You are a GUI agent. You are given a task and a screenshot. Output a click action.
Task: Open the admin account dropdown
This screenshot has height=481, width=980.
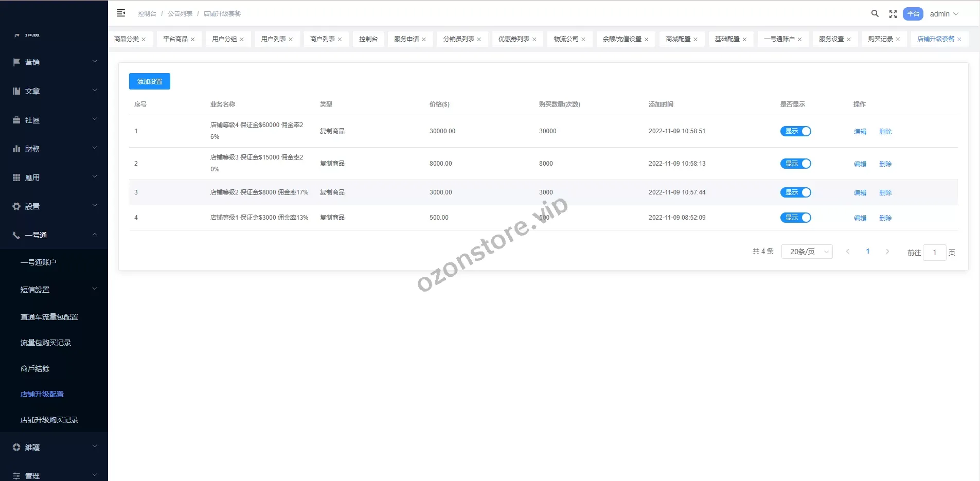tap(943, 14)
